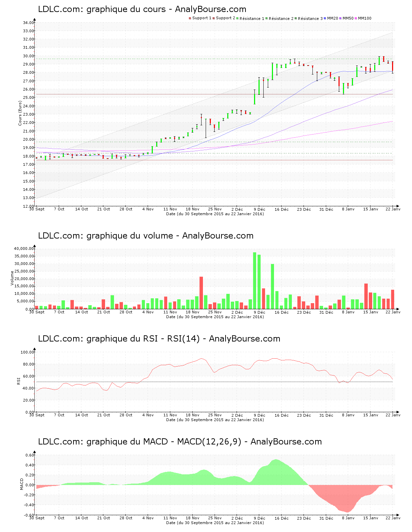Click the 100.00 tick on RSI chart
The height and width of the screenshot is (532, 412).
coord(27,352)
